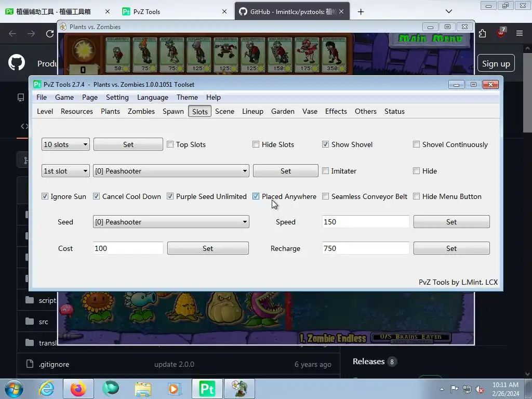Image resolution: width=532 pixels, height=399 pixels.
Task: Open media player from the taskbar
Action: click(x=175, y=389)
